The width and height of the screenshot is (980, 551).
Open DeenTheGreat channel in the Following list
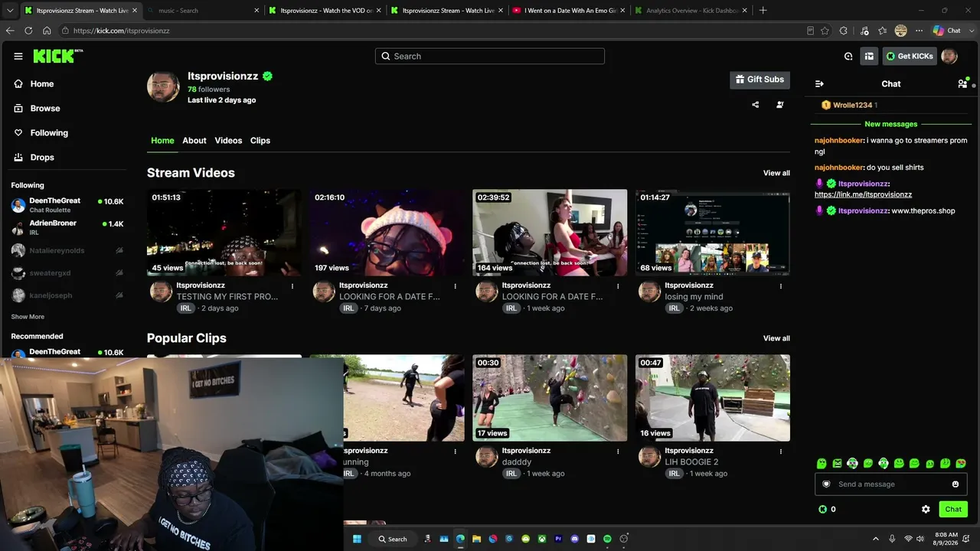pyautogui.click(x=67, y=205)
